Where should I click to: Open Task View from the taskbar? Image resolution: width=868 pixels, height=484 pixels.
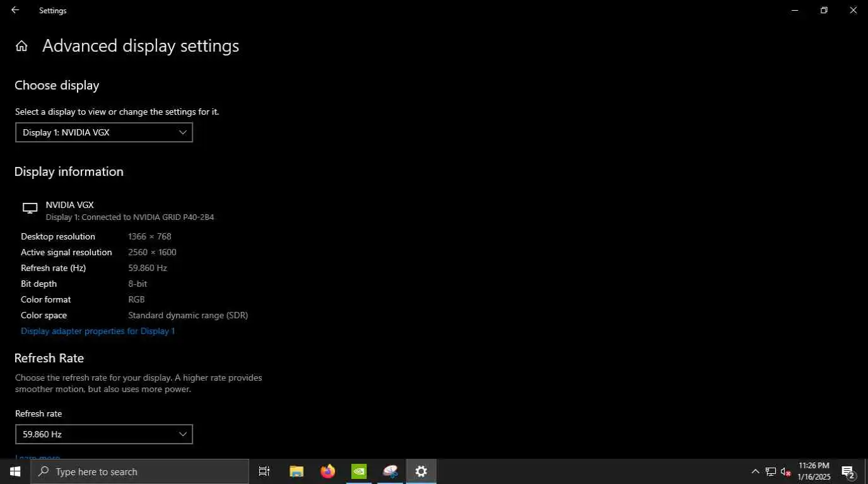264,471
